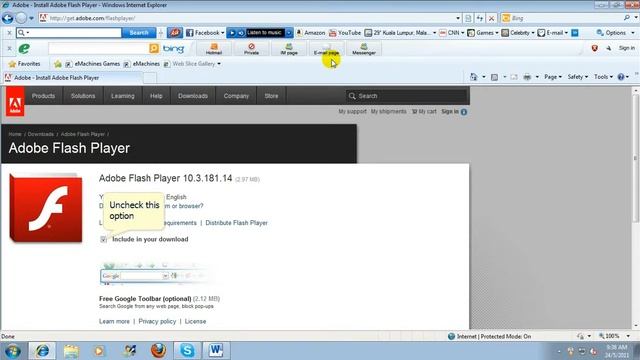
Task: Open the CNN toolbar dropdown
Action: click(462, 33)
